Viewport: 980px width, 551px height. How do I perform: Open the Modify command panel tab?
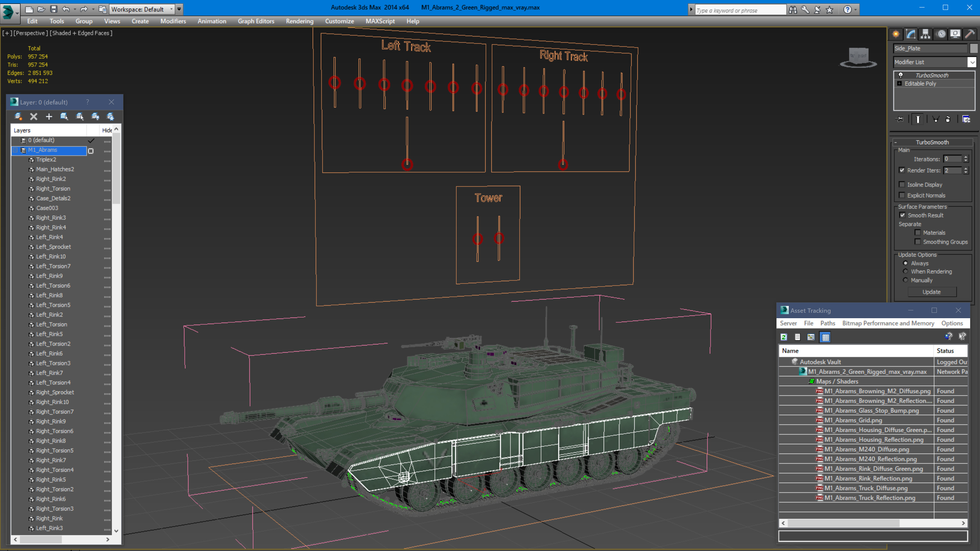[911, 34]
